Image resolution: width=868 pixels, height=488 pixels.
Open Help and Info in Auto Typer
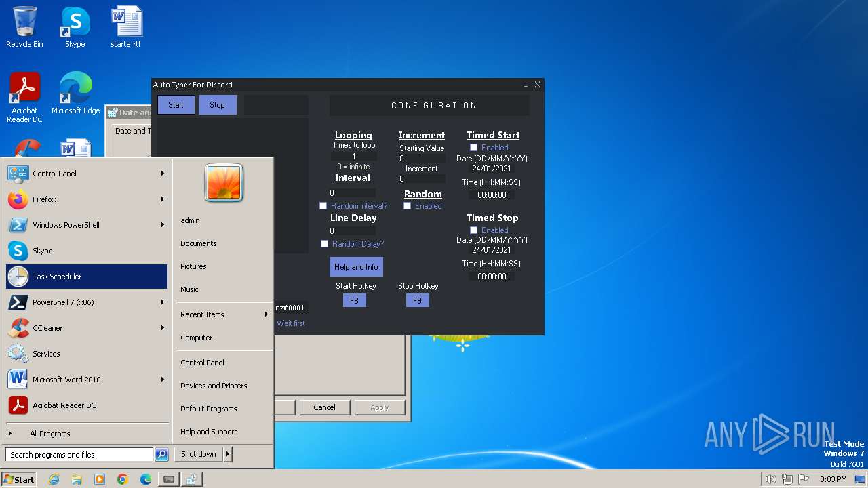pos(357,267)
